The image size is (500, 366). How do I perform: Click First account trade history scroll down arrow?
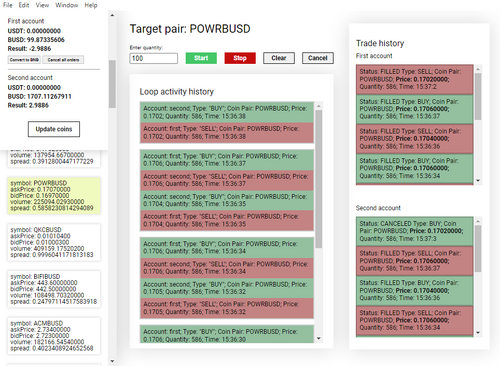478,181
